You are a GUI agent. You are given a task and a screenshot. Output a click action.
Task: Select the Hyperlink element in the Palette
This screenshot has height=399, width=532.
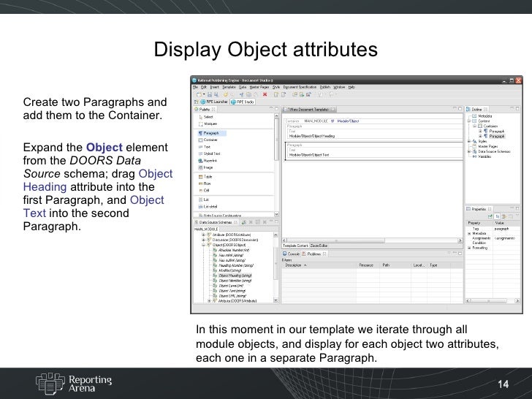tap(210, 159)
